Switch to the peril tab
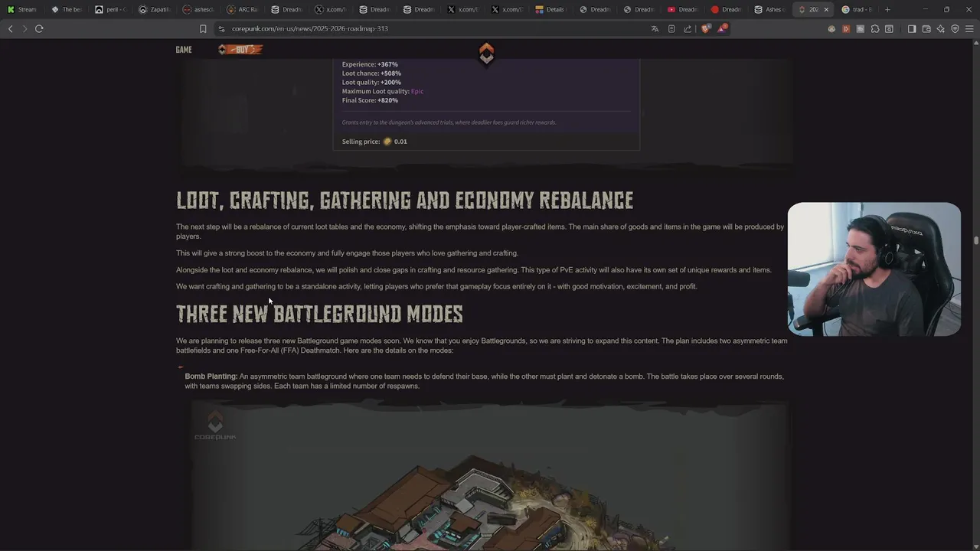 pyautogui.click(x=111, y=9)
